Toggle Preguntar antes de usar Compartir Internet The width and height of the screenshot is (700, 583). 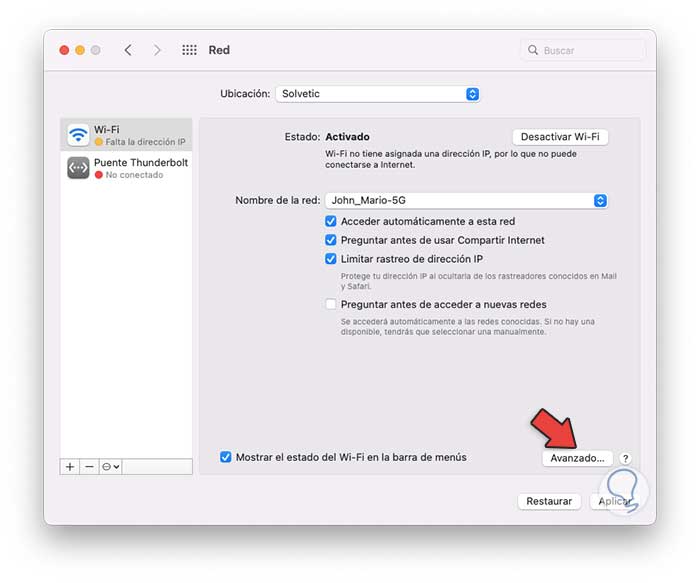pyautogui.click(x=330, y=240)
